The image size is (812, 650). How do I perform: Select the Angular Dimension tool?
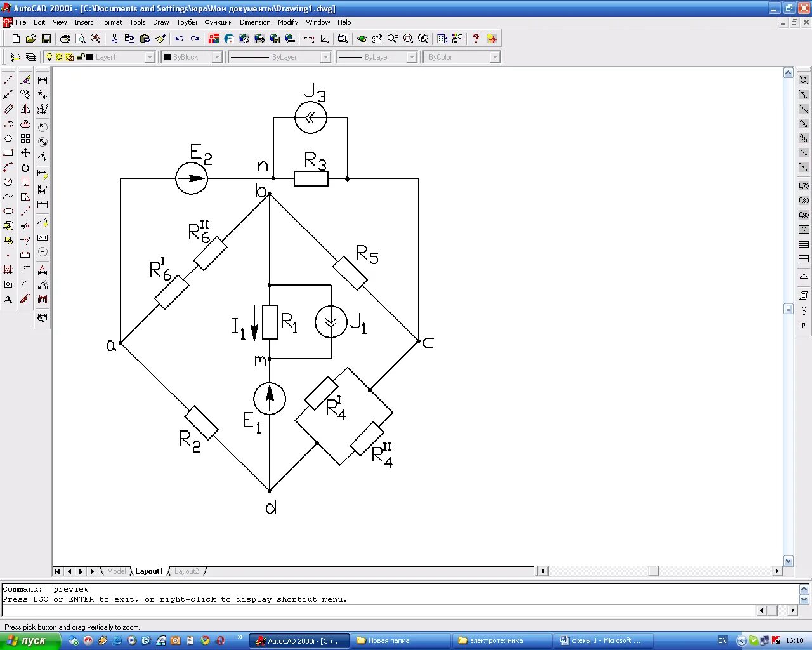click(43, 157)
